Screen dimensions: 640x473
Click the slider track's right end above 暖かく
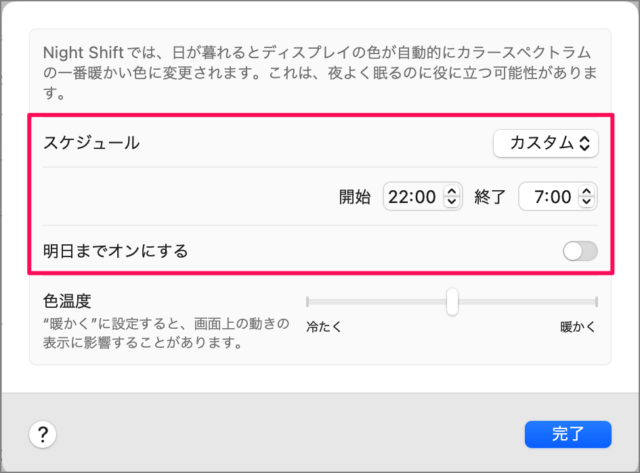[595, 301]
